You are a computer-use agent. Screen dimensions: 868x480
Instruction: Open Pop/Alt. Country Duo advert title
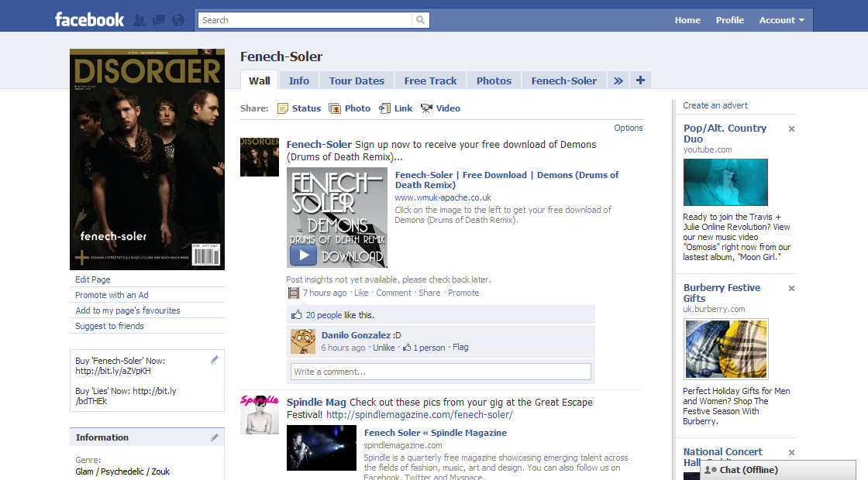[x=725, y=133]
